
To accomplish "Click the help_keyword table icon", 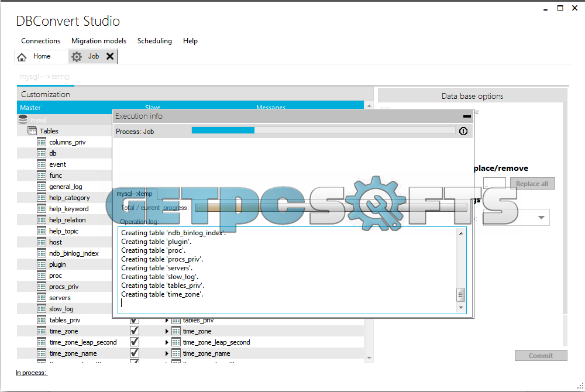I will (42, 209).
